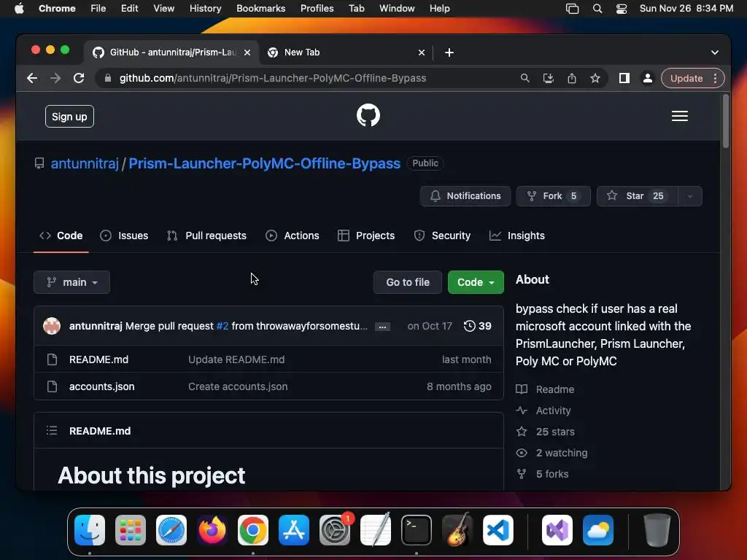Open the antunnitraj owner link
Image resolution: width=747 pixels, height=560 pixels.
85,163
